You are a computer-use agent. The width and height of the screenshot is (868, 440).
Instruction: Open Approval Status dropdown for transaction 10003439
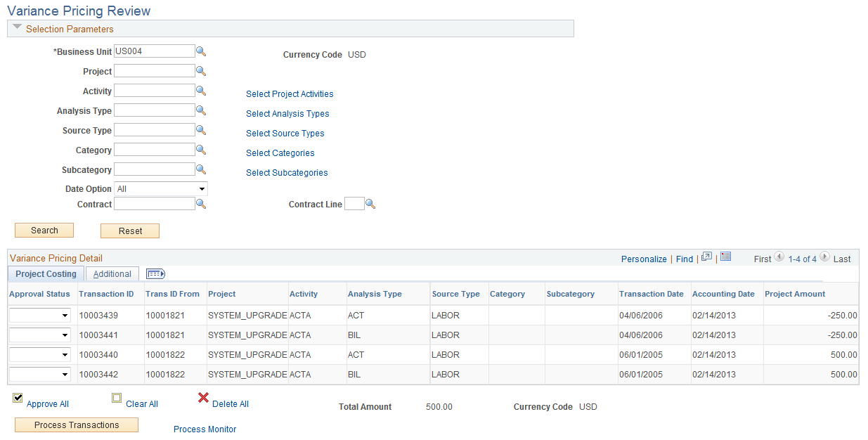pos(39,315)
